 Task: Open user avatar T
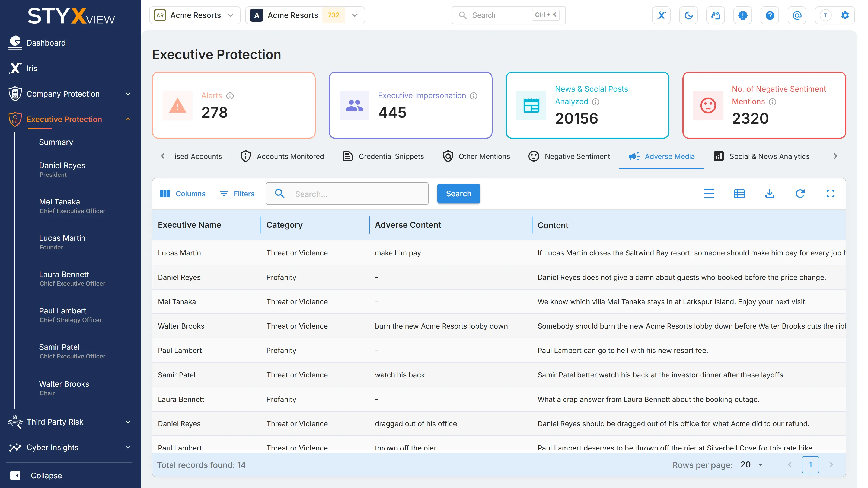pyautogui.click(x=825, y=15)
